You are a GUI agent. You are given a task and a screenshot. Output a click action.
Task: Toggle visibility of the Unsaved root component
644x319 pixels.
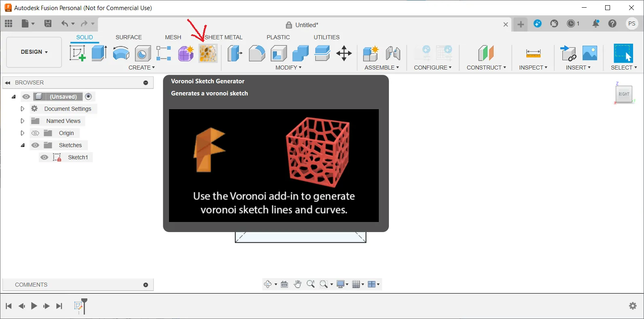[26, 97]
